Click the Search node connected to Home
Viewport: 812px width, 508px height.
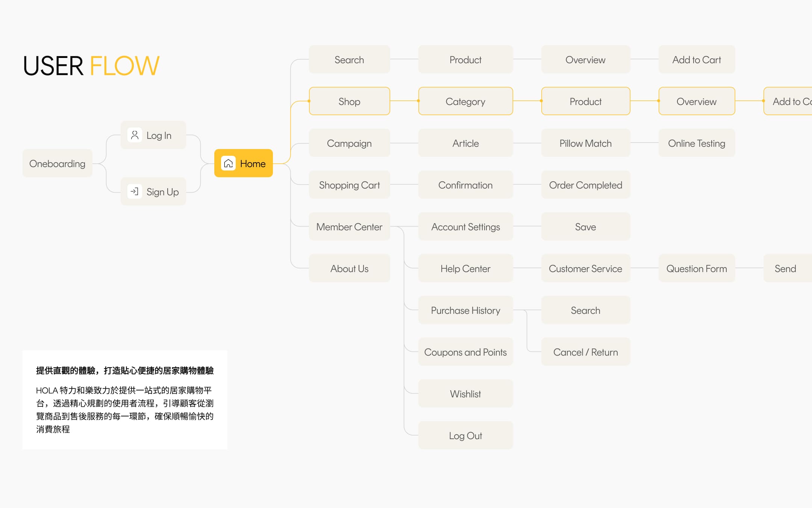point(349,59)
